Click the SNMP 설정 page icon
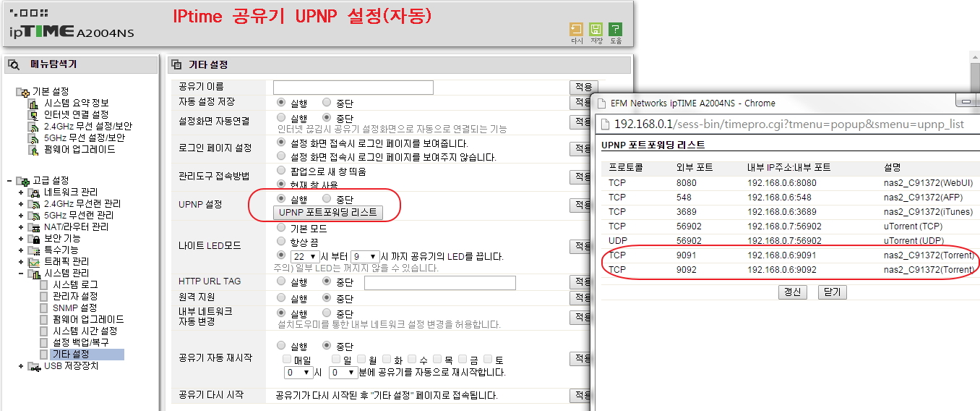Viewport: 980px width, 411px height. 44,308
